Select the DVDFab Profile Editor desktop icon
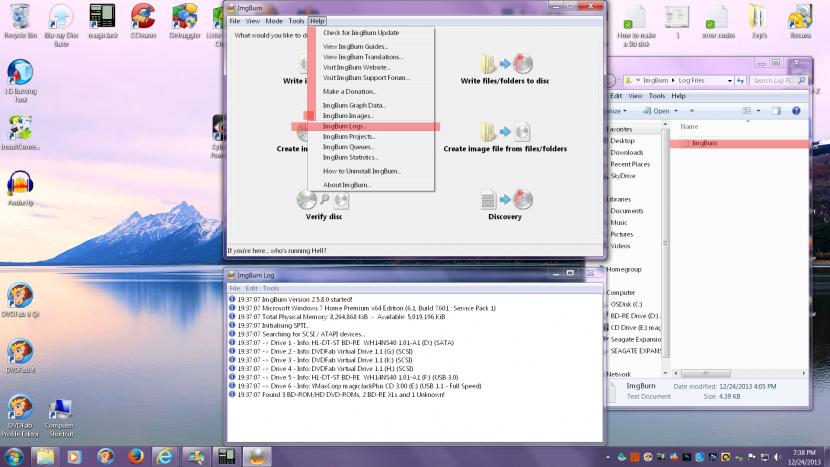The height and width of the screenshot is (467, 830). coord(20,416)
